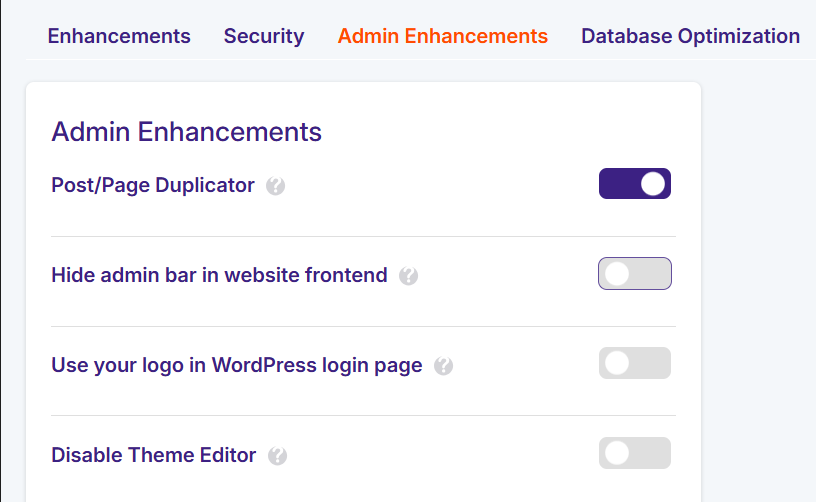
Task: Go to the Database Optimization tab
Action: 691,36
